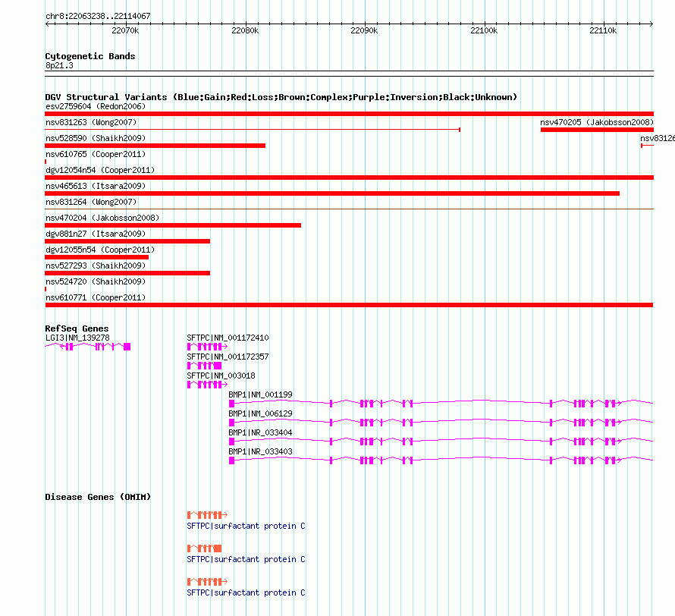Click the esv2759604 (Redon2006) variant label
The image size is (675, 616).
pos(96,106)
